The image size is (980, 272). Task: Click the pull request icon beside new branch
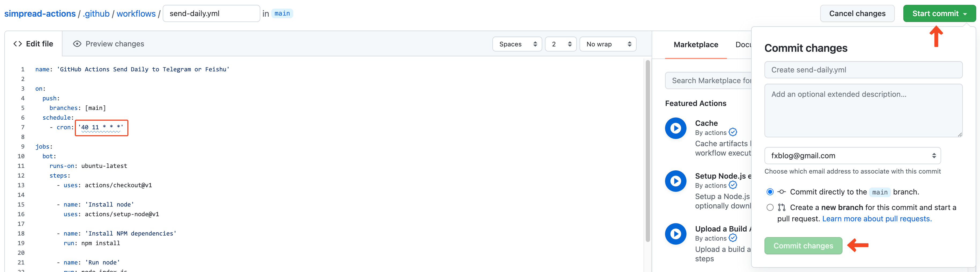coord(781,207)
